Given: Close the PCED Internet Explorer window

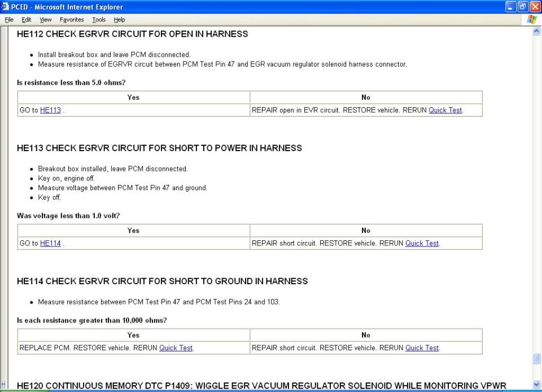Looking at the screenshot, I should point(535,7).
